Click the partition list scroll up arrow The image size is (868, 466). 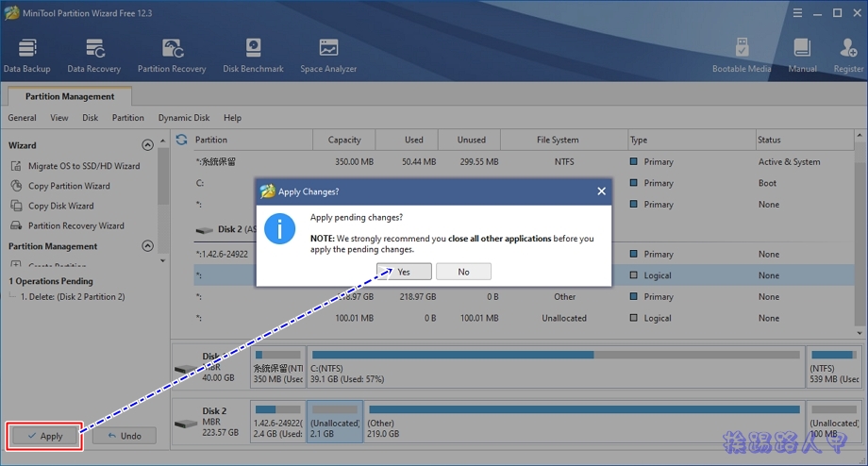click(x=860, y=135)
